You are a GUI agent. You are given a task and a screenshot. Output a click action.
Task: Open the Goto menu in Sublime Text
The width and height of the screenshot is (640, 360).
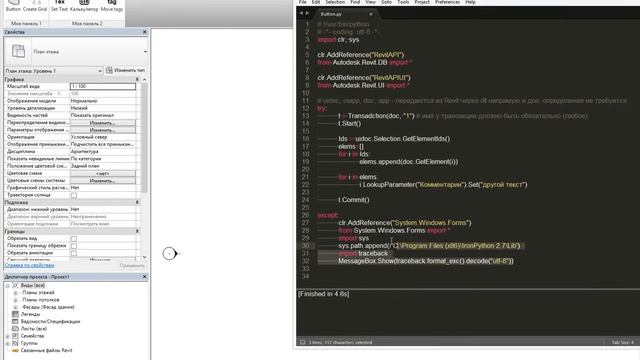tap(386, 2)
